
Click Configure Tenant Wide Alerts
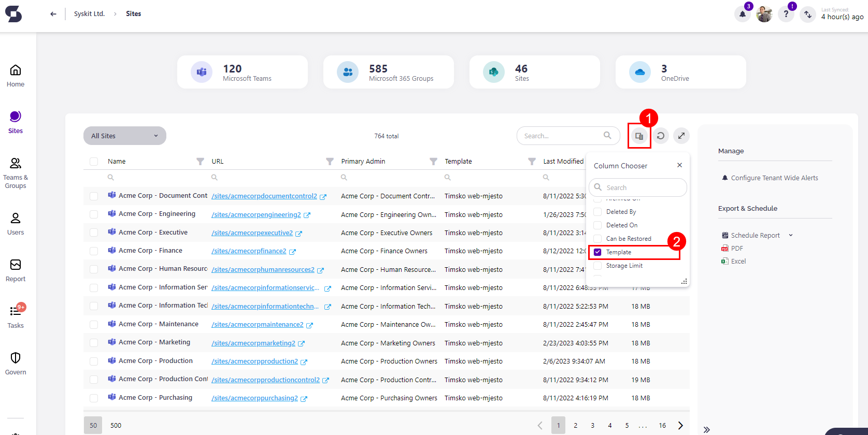click(x=770, y=178)
